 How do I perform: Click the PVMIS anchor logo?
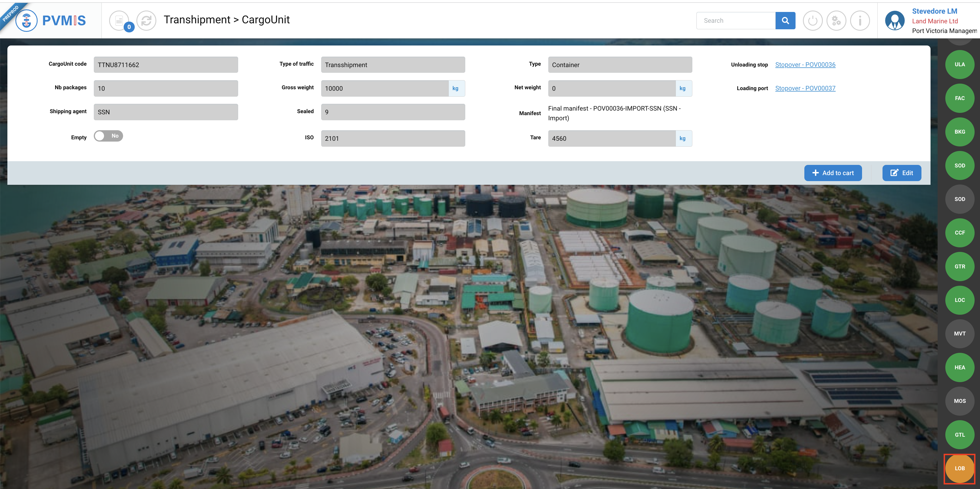(x=26, y=20)
